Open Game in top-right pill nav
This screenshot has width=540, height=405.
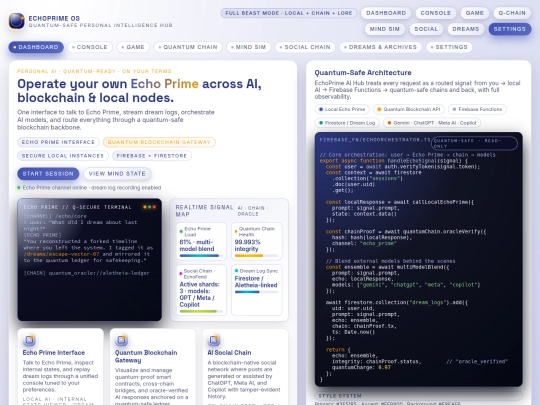pyautogui.click(x=475, y=13)
